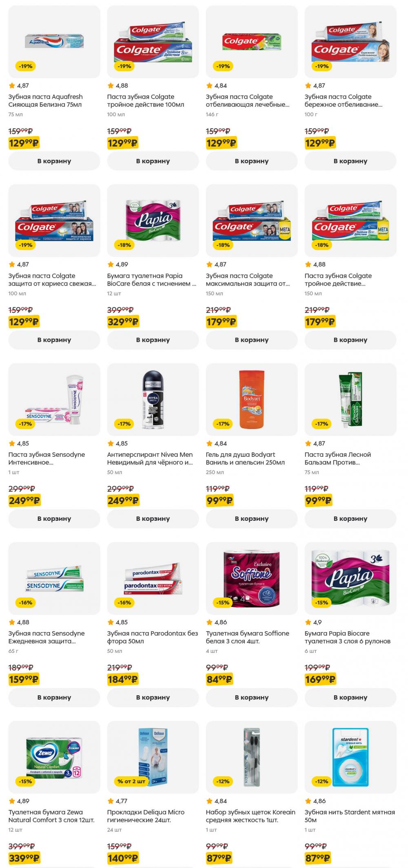Click the -19% badge on Aquafresh toothpaste
408x868 pixels.
(26, 66)
